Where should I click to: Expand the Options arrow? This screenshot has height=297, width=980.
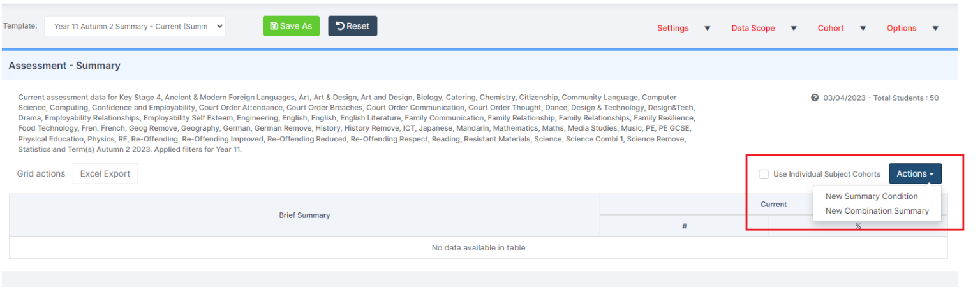pyautogui.click(x=935, y=28)
